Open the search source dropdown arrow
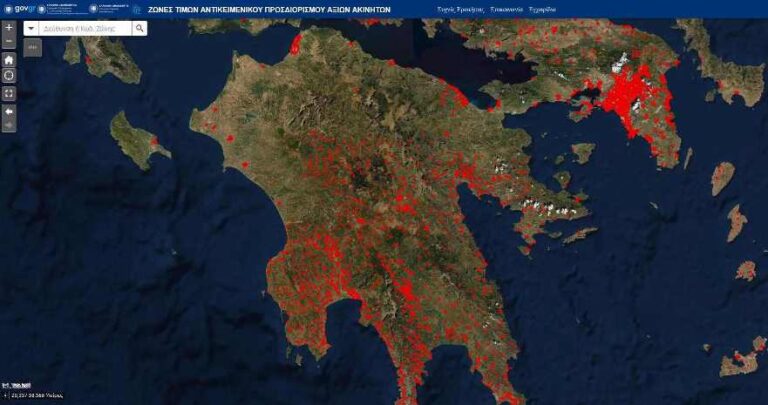The image size is (768, 405). (x=31, y=28)
